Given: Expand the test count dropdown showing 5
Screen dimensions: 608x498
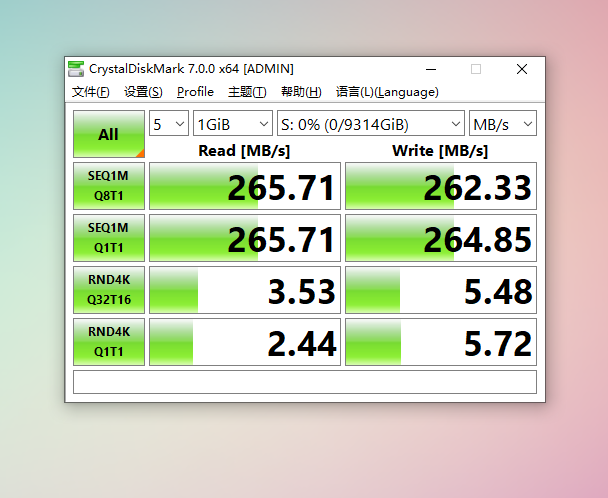Looking at the screenshot, I should [169, 123].
